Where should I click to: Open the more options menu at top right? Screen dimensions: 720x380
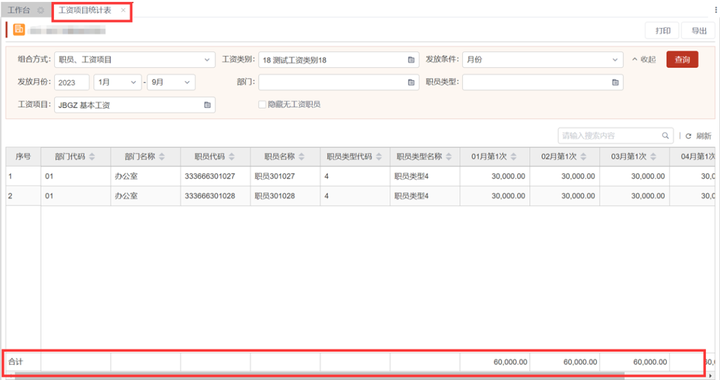[716, 10]
